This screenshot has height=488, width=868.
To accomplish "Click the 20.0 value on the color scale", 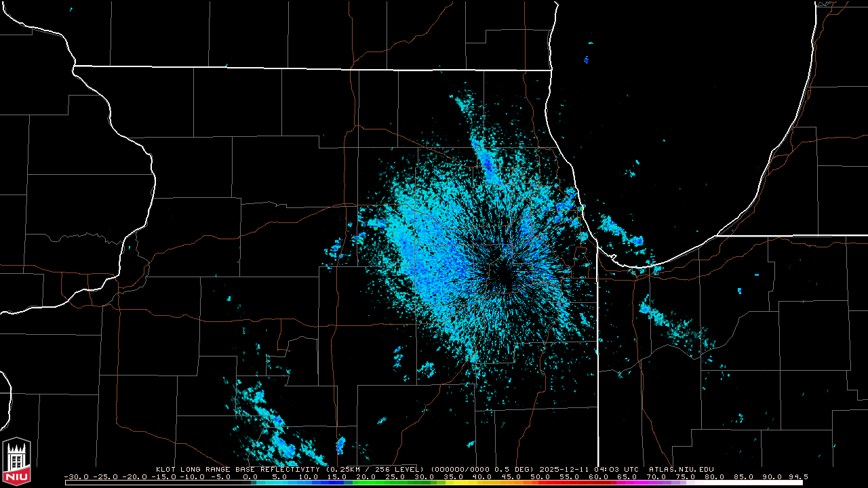I will point(366,476).
